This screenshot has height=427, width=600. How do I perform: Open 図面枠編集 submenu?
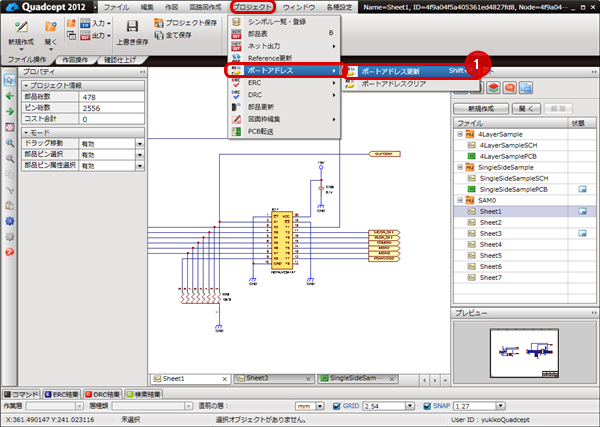coord(284,119)
